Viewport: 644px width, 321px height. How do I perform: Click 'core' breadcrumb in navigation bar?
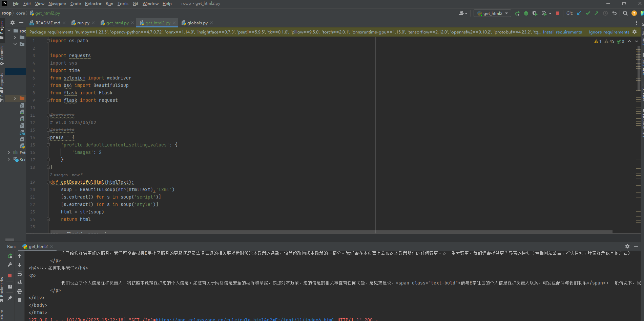pyautogui.click(x=21, y=13)
